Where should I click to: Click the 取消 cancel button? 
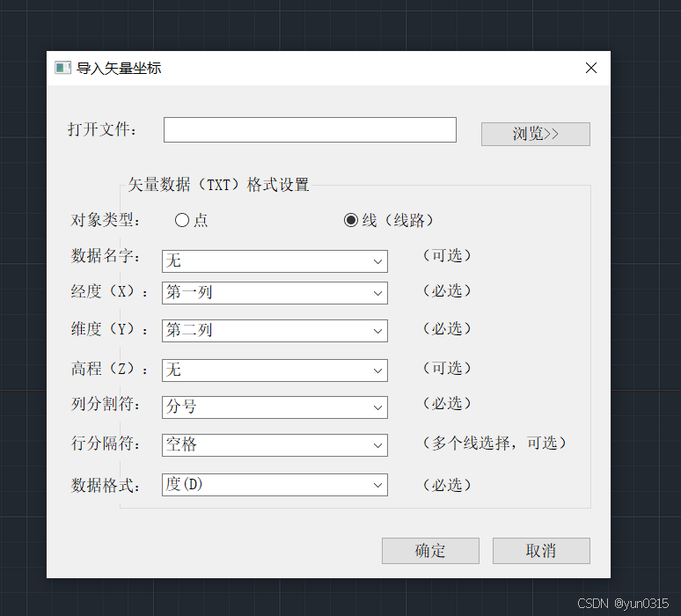click(541, 551)
